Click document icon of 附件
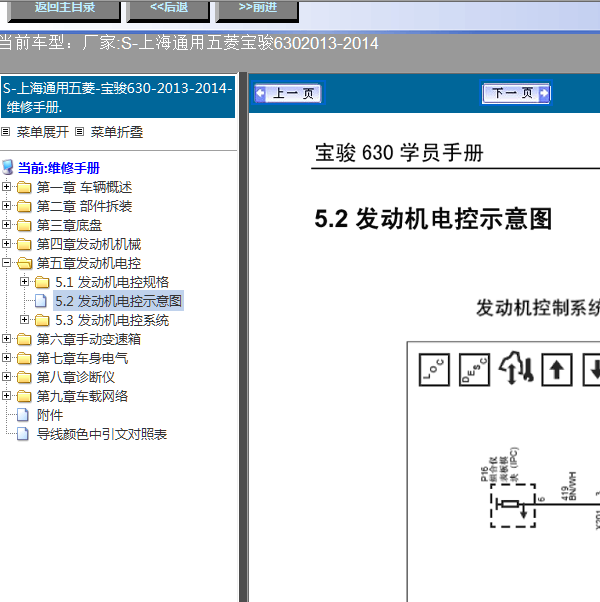This screenshot has width=600, height=602. [23, 415]
